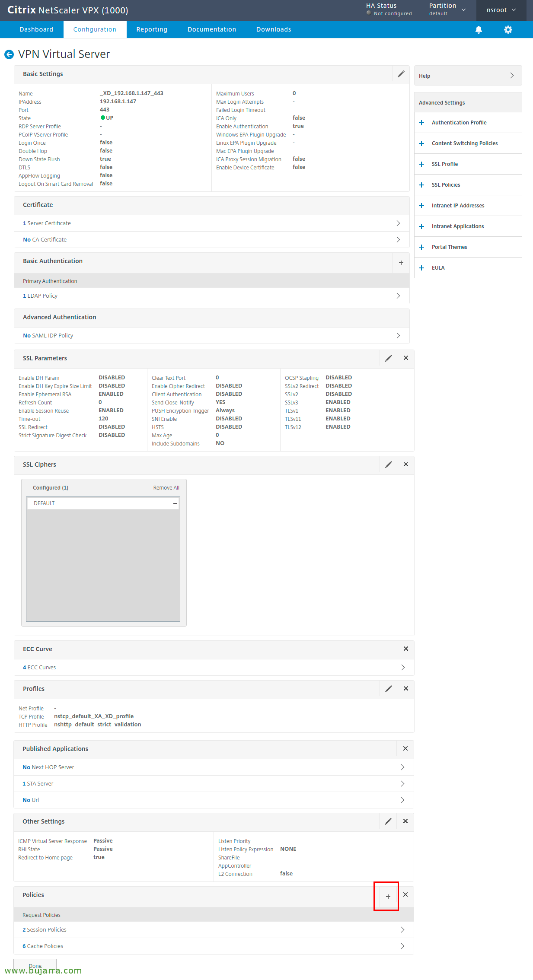Open the Partition default dropdown
The image size is (533, 980).
(x=447, y=10)
